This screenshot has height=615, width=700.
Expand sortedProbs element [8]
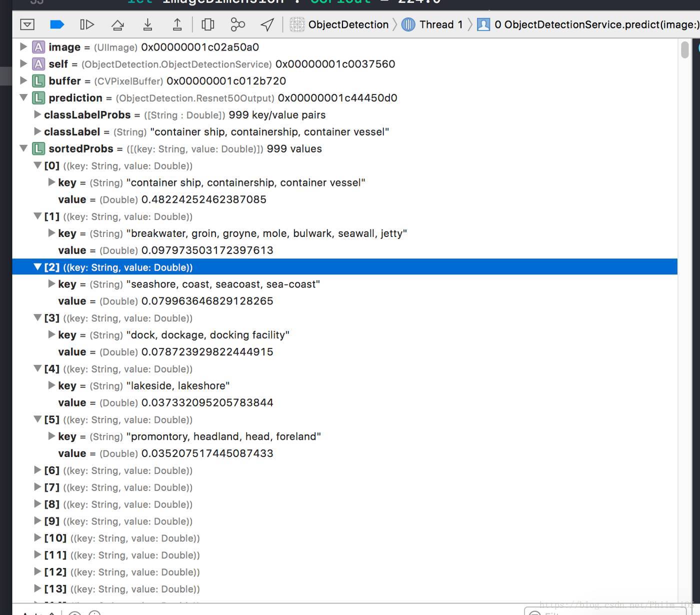coord(37,504)
